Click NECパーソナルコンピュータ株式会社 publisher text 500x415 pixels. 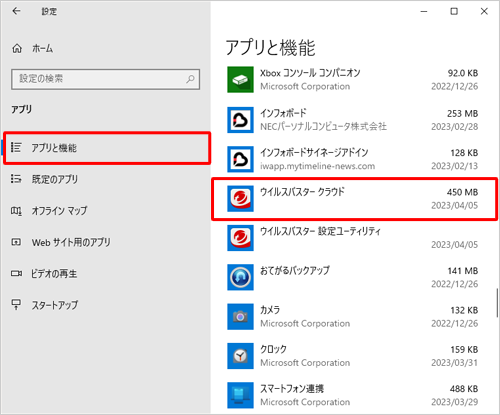(x=323, y=127)
